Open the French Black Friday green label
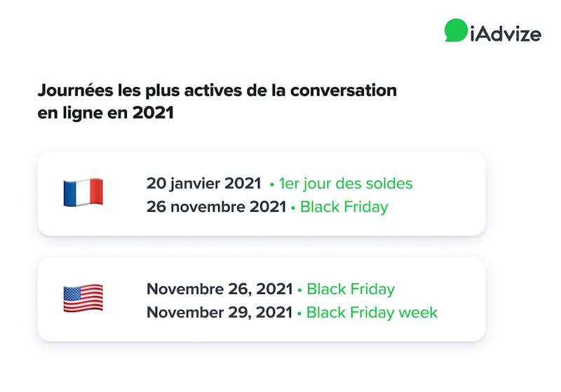The image size is (561, 392). tap(344, 207)
